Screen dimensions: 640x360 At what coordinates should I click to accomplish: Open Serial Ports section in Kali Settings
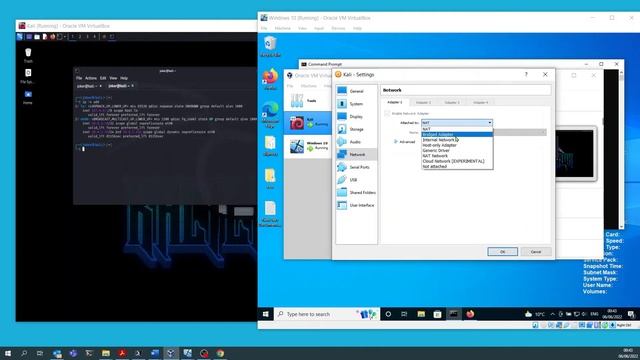pos(356,167)
